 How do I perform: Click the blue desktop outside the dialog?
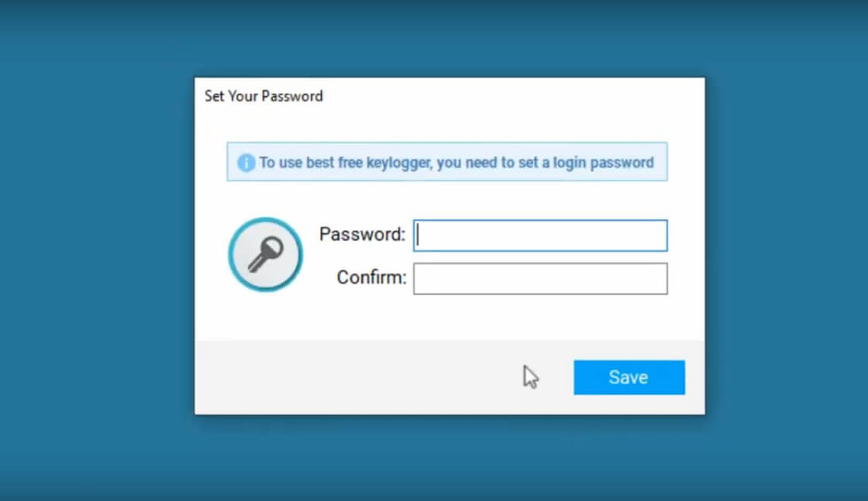94,249
